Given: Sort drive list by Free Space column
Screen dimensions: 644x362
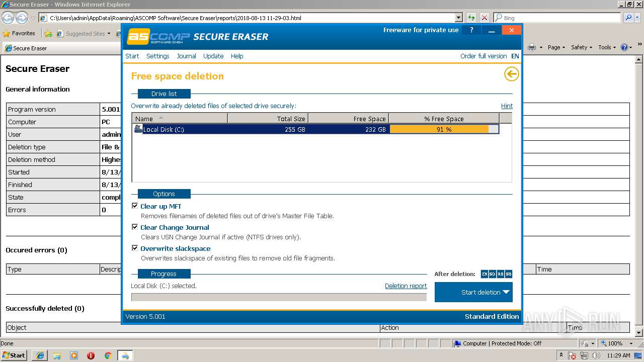Looking at the screenshot, I should pos(348,119).
